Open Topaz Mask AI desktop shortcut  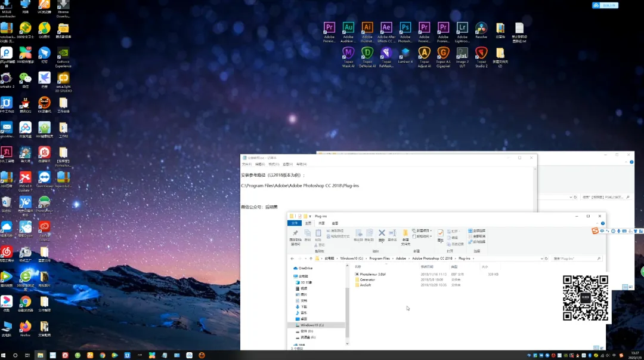(x=348, y=57)
